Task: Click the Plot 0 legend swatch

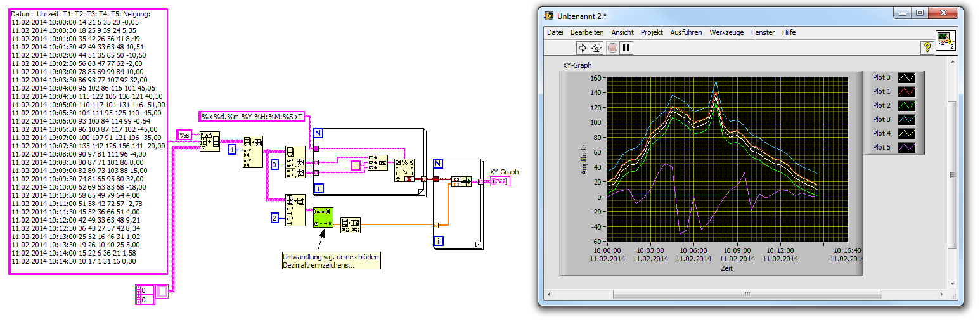Action: tap(906, 78)
